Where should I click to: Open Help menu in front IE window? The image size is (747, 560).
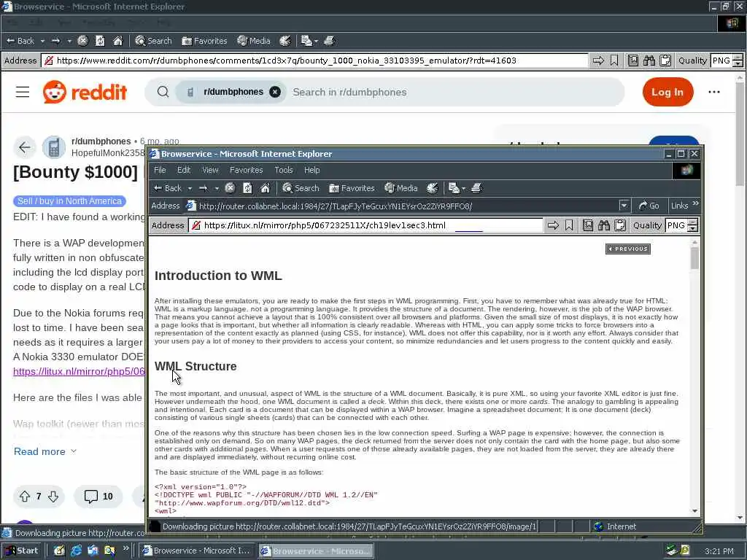point(312,170)
